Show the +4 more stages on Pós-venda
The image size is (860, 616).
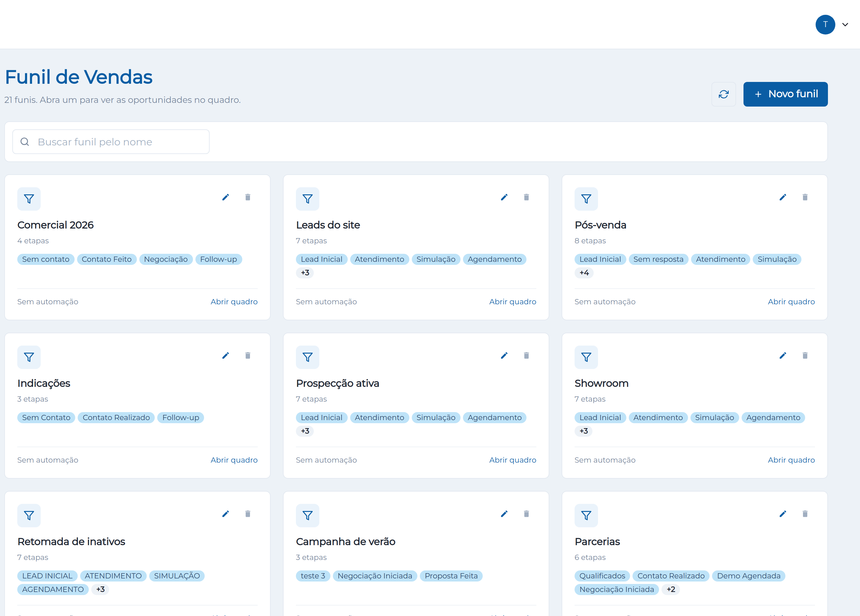(x=584, y=273)
